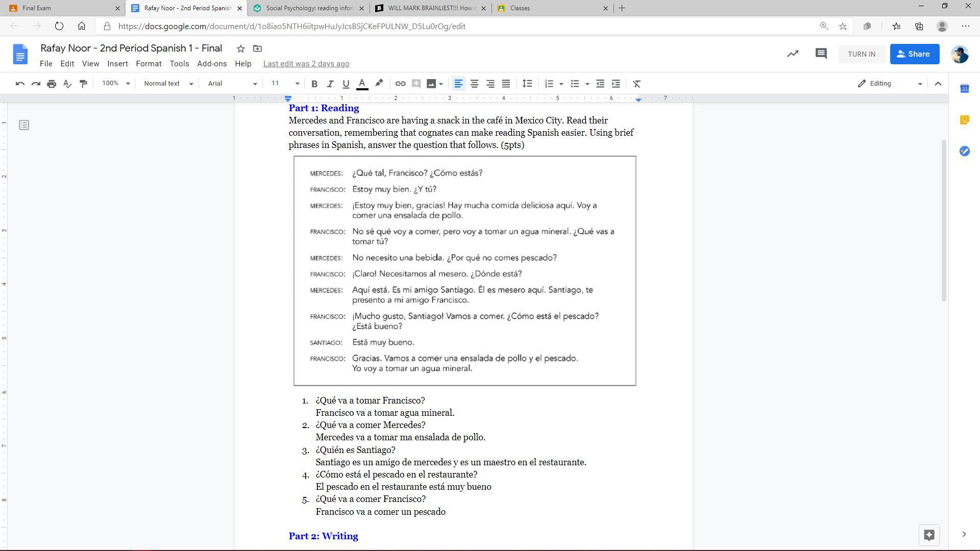Viewport: 980px width, 551px height.
Task: Open the text color picker
Action: 362,84
